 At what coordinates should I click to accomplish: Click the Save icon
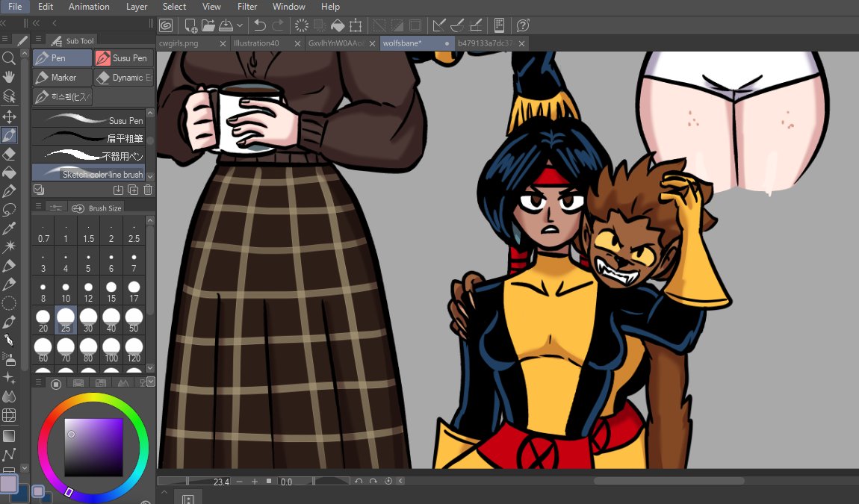point(226,25)
